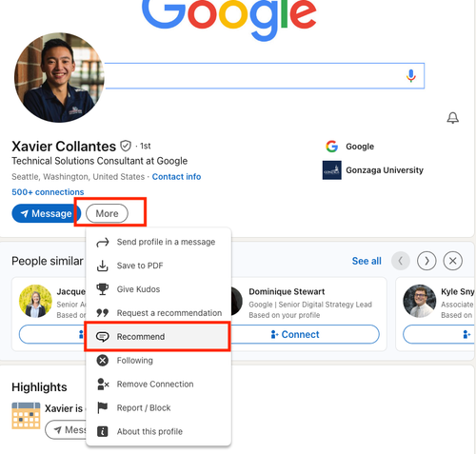Open Xavier Collantes profile photo
The image size is (476, 454).
(59, 77)
